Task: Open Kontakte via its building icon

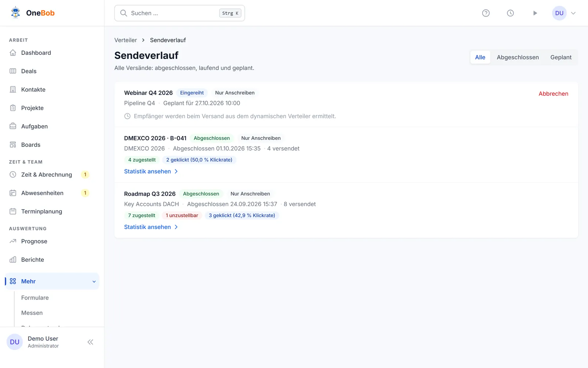Action: point(13,89)
